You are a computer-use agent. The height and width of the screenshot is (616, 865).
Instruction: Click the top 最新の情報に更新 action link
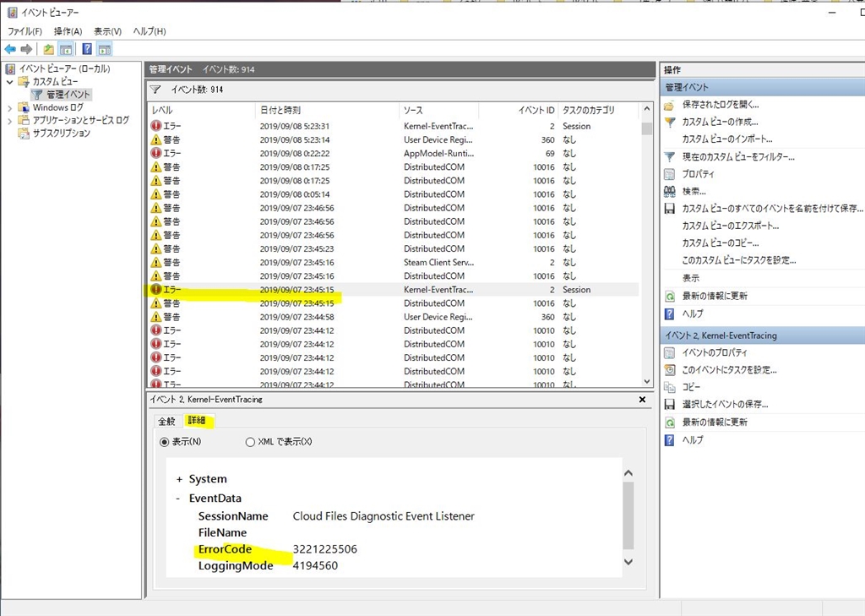tap(715, 296)
